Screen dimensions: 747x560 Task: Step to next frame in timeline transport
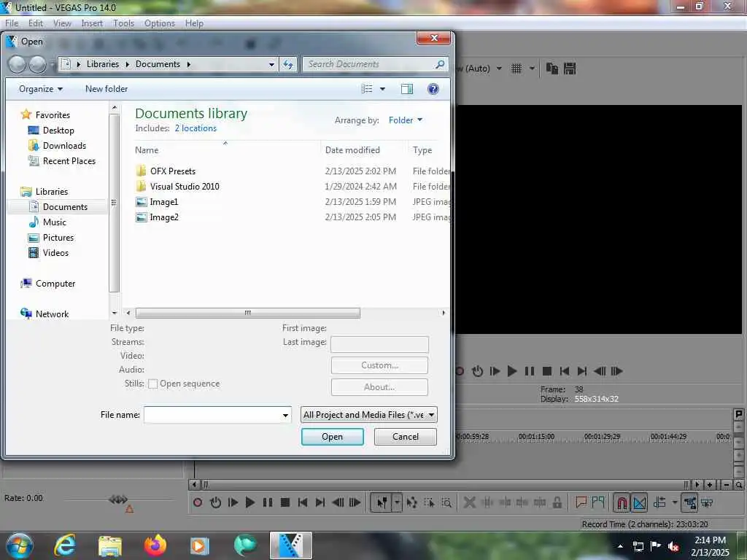point(355,502)
